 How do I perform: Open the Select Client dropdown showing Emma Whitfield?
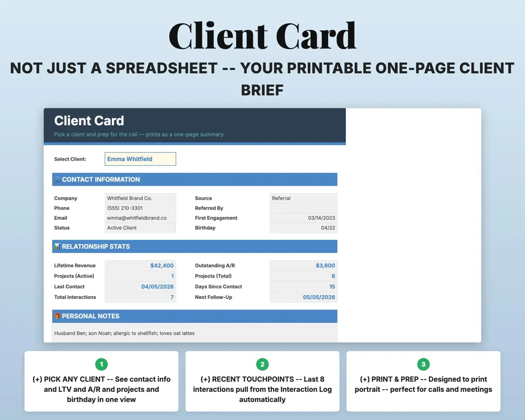click(x=140, y=159)
